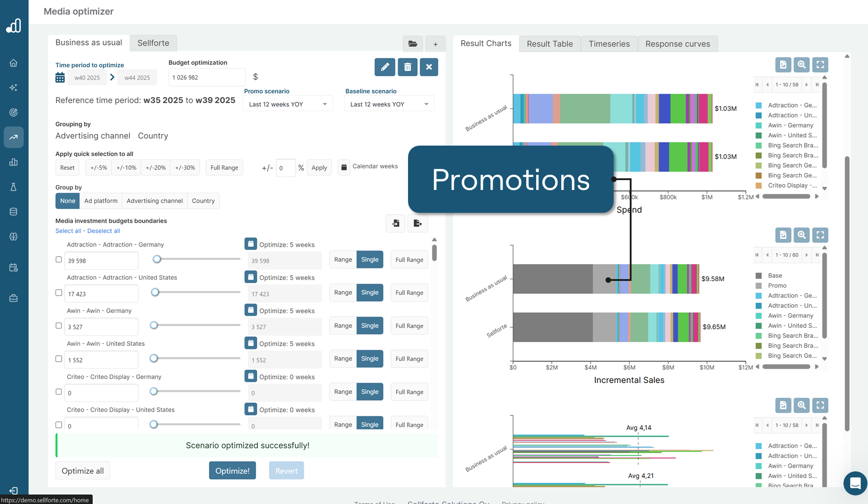Screen dimensions: 868x504
Task: Tick the Criteo Display Germany checkbox
Action: click(59, 392)
